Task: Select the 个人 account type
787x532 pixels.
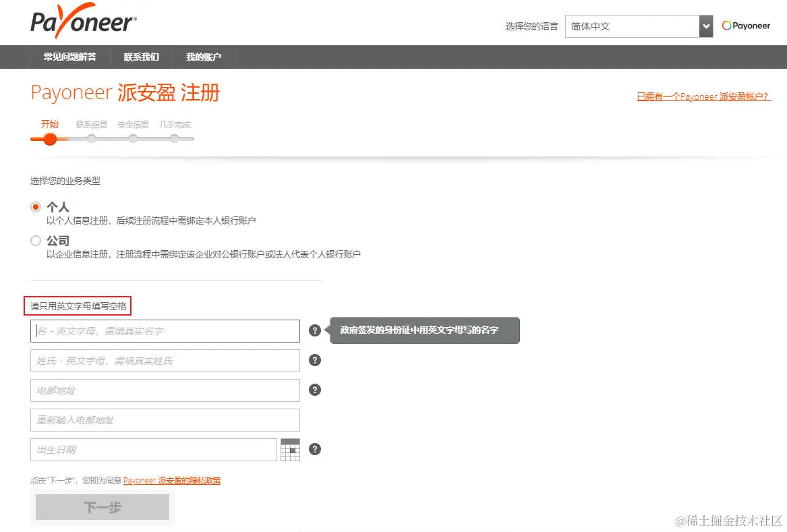Action: point(36,206)
